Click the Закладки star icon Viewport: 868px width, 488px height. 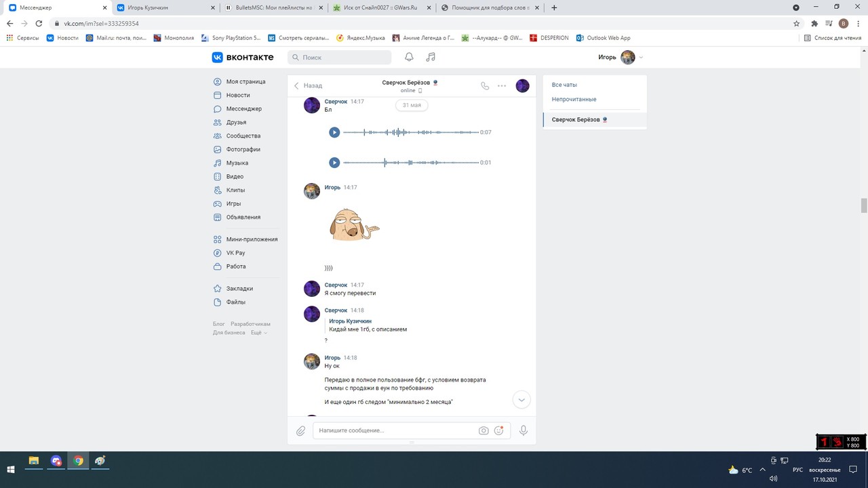tap(218, 288)
